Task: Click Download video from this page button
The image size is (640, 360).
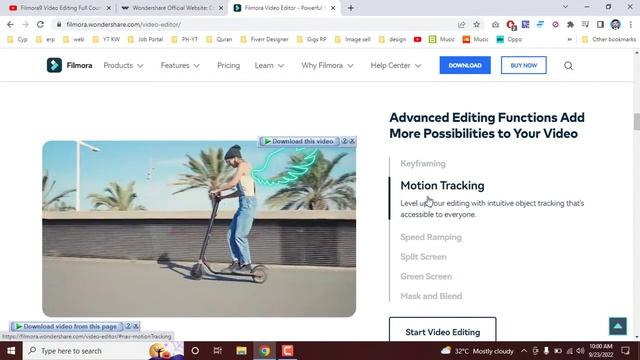Action: pos(66,326)
